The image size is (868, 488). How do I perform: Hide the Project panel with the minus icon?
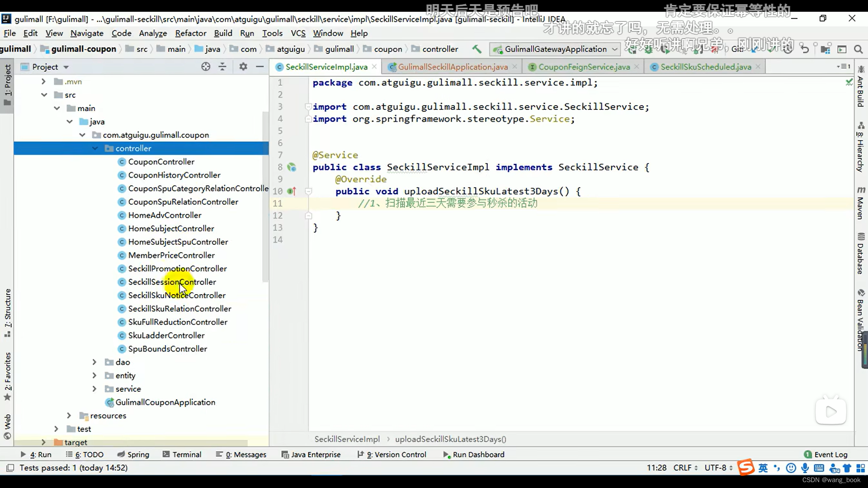pyautogui.click(x=260, y=67)
